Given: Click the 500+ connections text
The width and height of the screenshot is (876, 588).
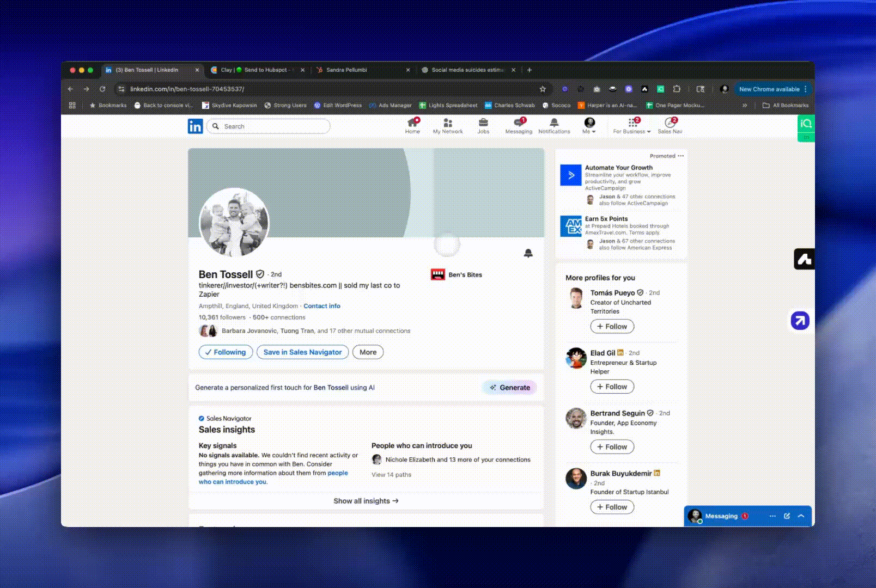Looking at the screenshot, I should [279, 317].
